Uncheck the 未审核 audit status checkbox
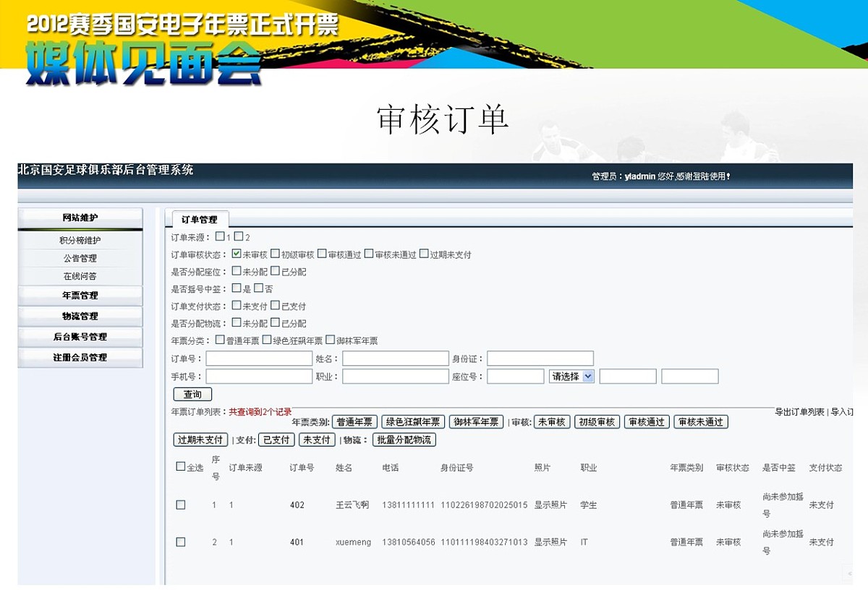 (x=237, y=253)
